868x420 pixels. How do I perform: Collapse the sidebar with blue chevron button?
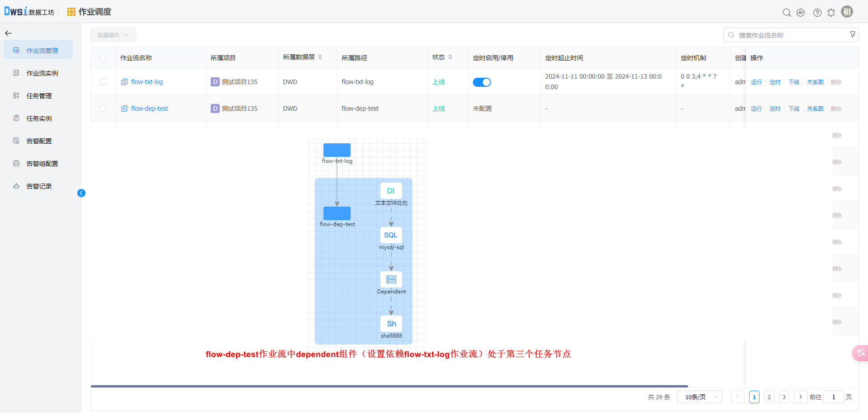click(x=81, y=193)
